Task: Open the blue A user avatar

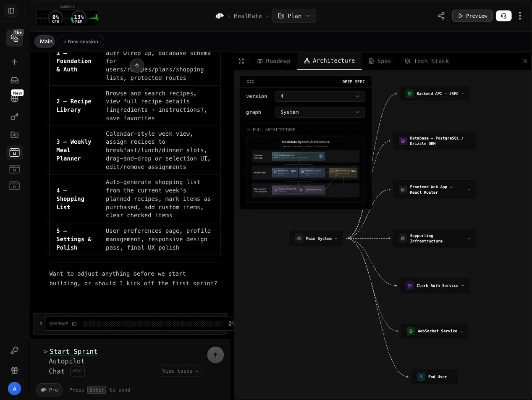Action: pos(14,389)
